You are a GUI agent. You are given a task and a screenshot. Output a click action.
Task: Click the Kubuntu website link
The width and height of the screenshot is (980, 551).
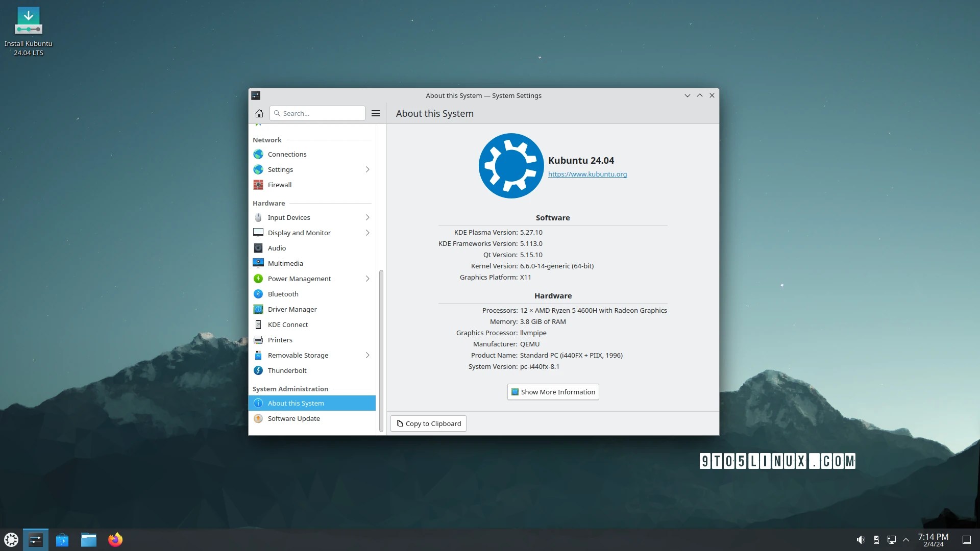[x=587, y=174]
